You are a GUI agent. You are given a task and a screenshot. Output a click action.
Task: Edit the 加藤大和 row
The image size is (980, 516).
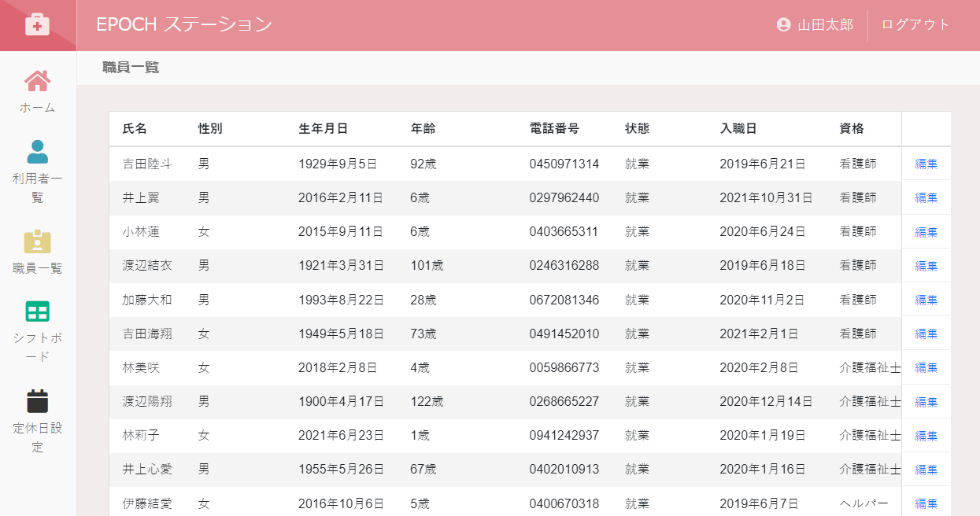pos(926,300)
